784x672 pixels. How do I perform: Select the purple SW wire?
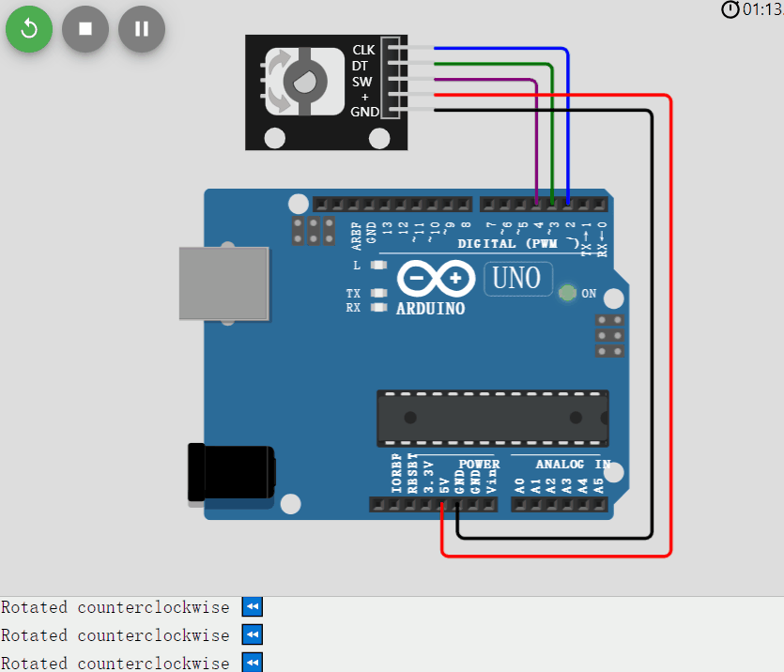[x=536, y=140]
